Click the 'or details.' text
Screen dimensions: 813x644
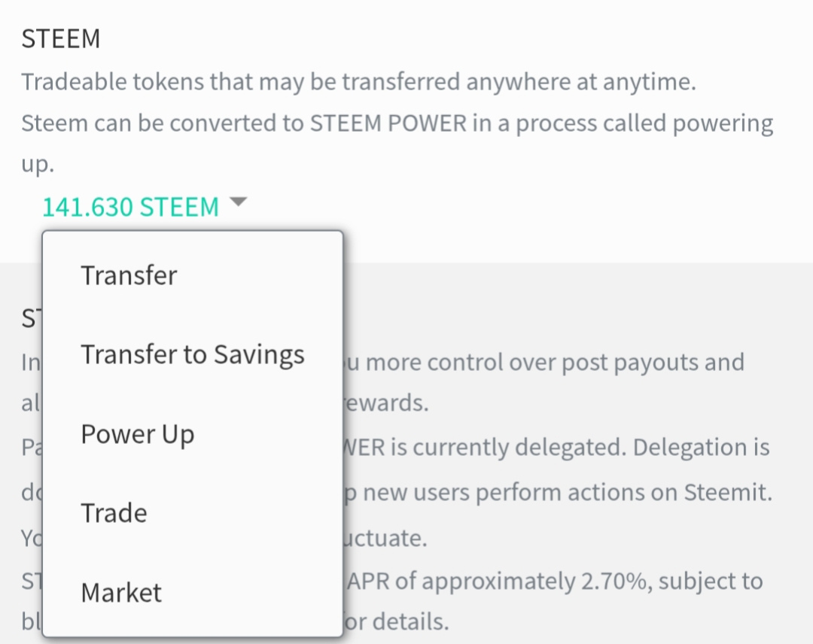pyautogui.click(x=397, y=622)
